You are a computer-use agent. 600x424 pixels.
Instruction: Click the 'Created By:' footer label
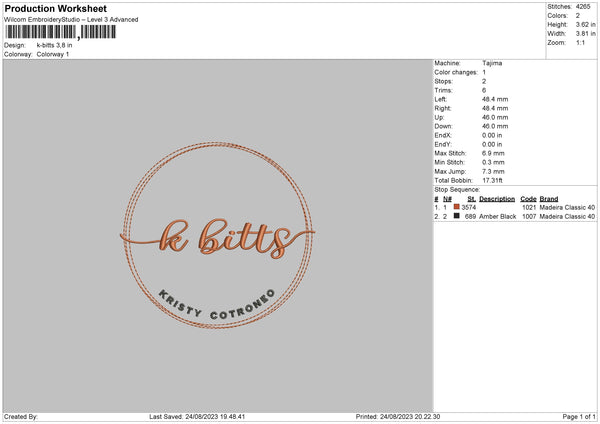coord(21,417)
